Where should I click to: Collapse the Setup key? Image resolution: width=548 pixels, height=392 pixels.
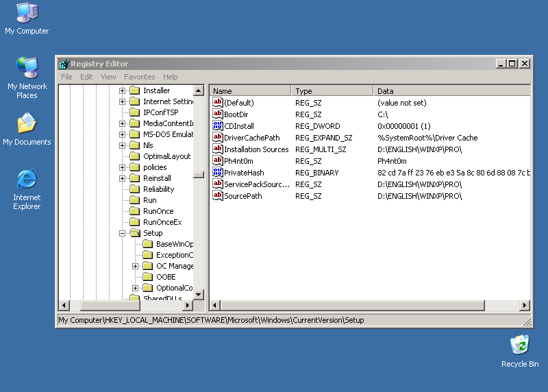(122, 233)
